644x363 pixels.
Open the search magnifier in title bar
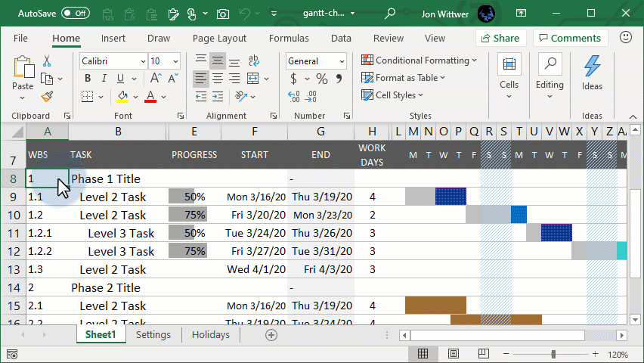click(390, 14)
